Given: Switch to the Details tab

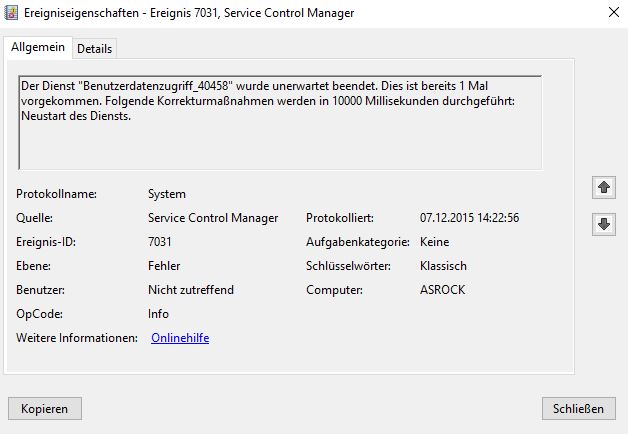Looking at the screenshot, I should [95, 48].
